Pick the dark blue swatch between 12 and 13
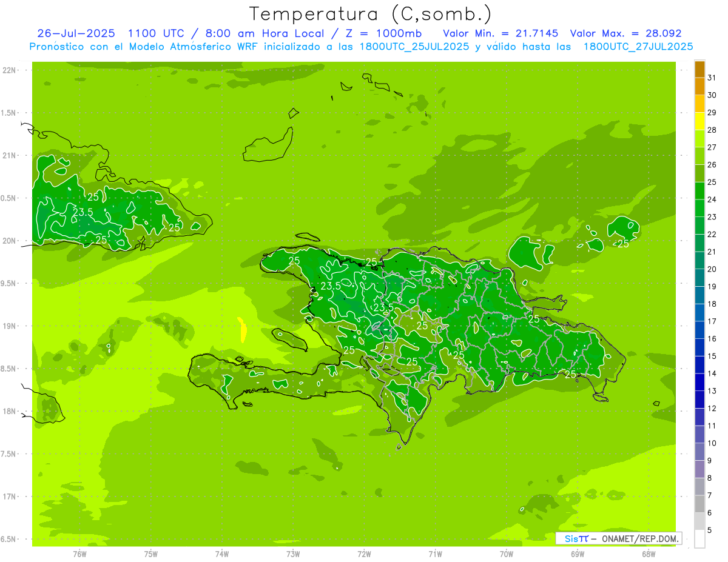 point(699,400)
